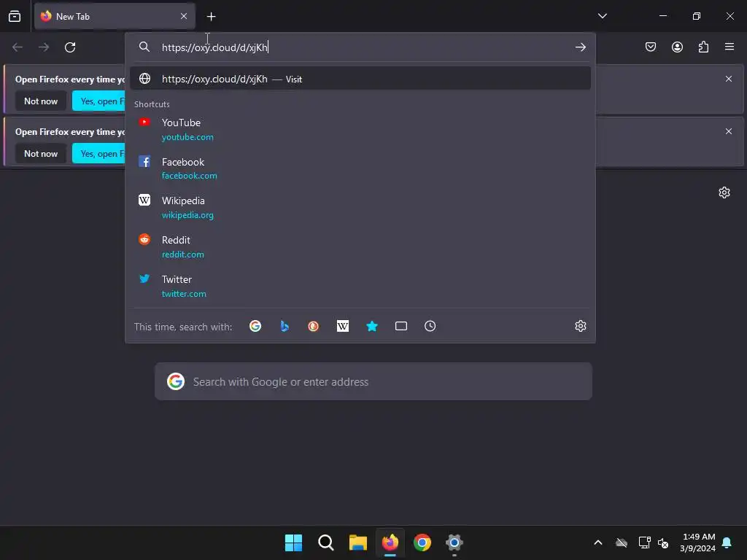The height and width of the screenshot is (560, 747).
Task: Click the youtube.com link text
Action: [x=187, y=137]
